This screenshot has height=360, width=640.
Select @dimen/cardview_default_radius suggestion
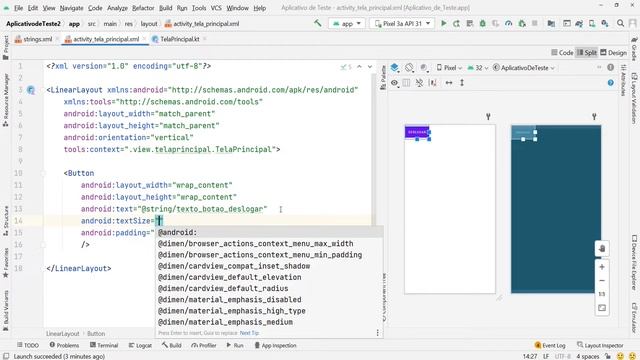[x=269, y=289]
